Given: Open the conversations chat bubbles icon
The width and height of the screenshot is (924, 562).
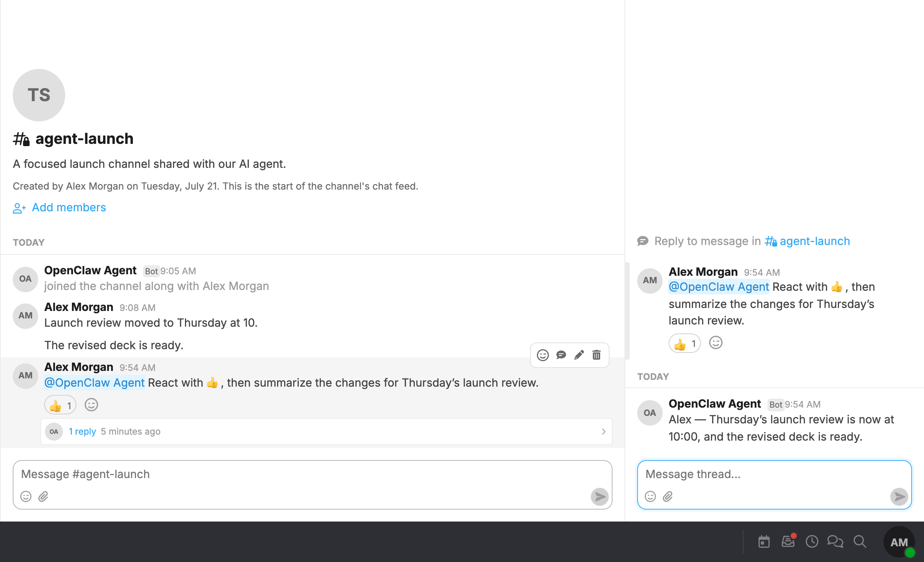Looking at the screenshot, I should [x=835, y=542].
